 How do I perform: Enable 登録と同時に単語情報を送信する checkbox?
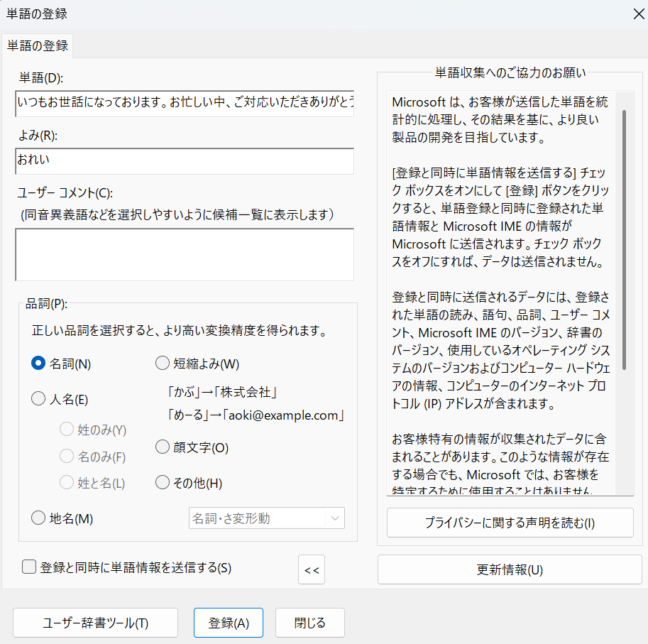coord(29,567)
